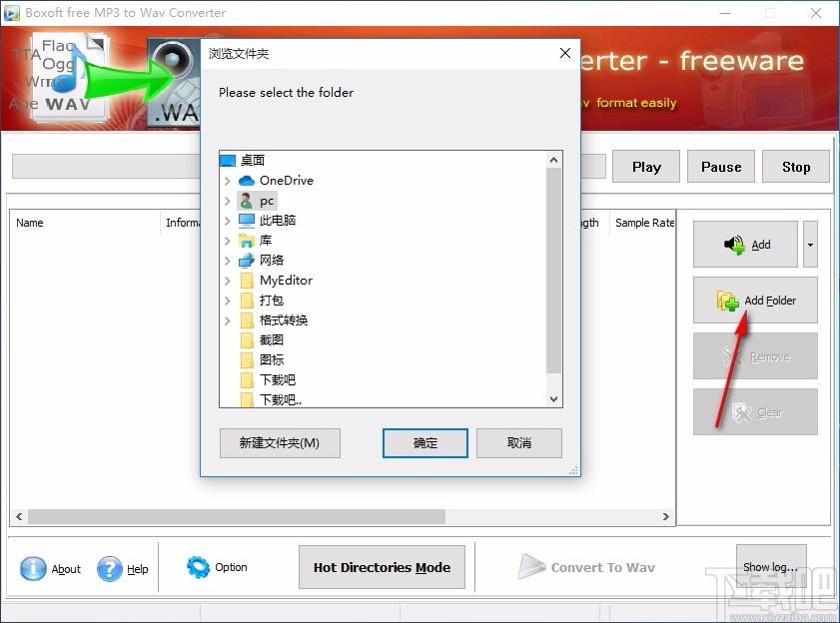This screenshot has width=840, height=623.
Task: Minimize the Boxoft converter window
Action: click(725, 13)
